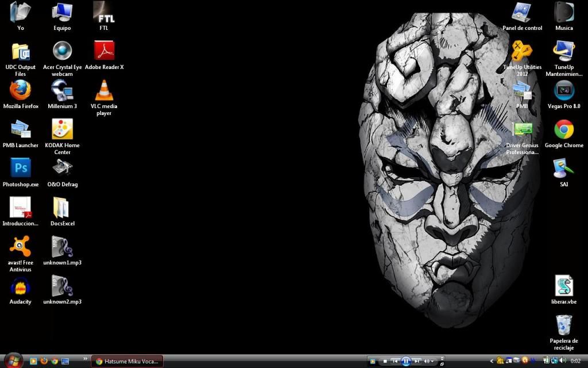Launch TuneUp Utilities 2012
588x368 pixels.
522,59
